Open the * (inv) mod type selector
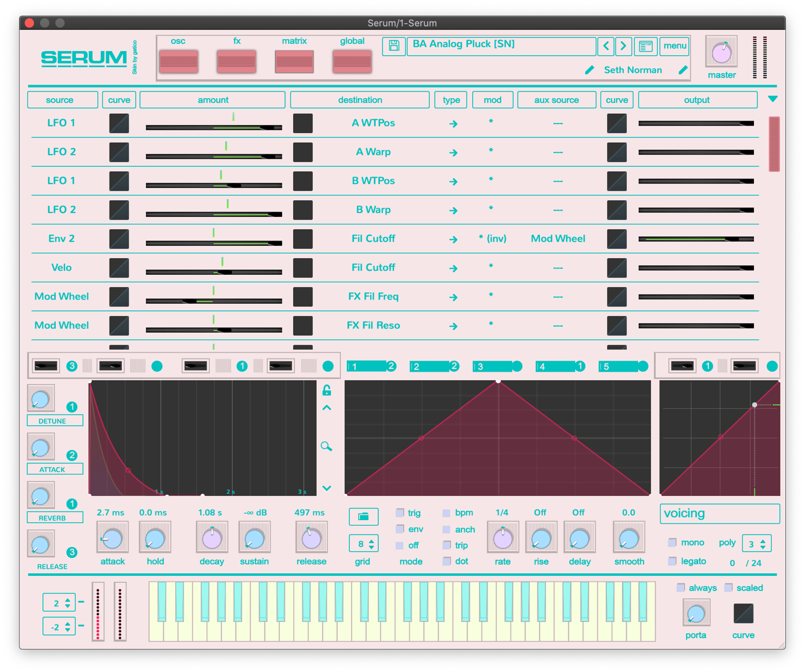Viewport: 805px width, 672px height. [x=493, y=239]
